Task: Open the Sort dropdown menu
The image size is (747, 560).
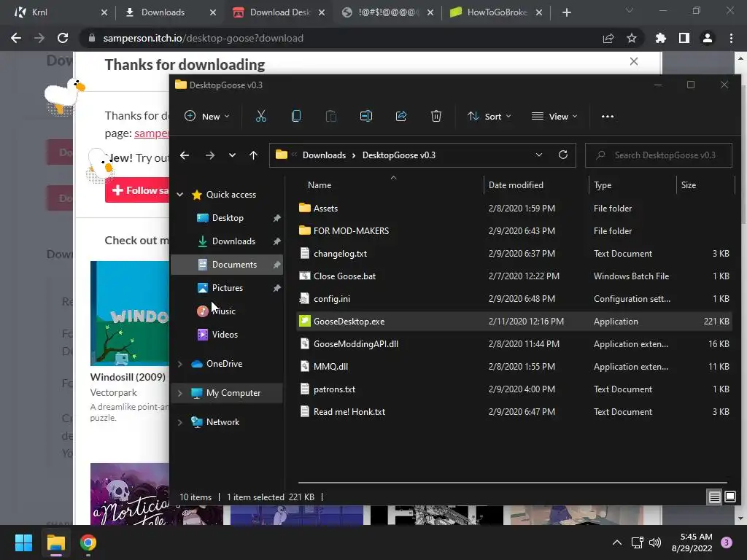Action: (489, 116)
